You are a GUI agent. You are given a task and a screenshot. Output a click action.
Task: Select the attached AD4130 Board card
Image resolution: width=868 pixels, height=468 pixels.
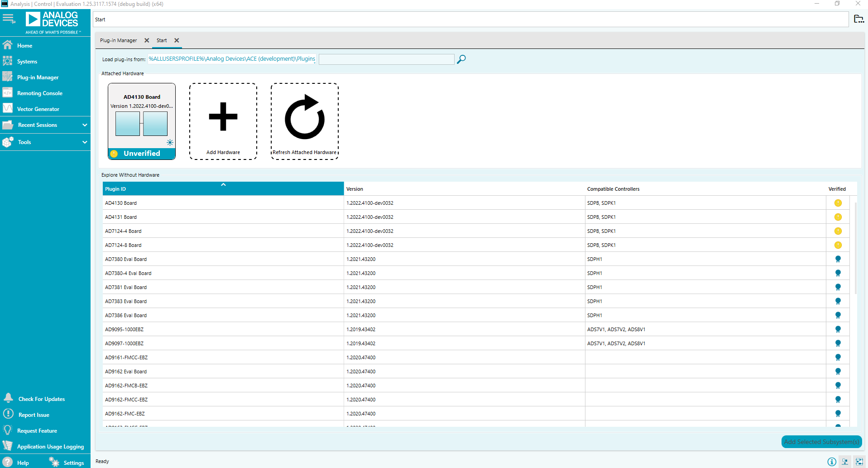[x=142, y=121]
